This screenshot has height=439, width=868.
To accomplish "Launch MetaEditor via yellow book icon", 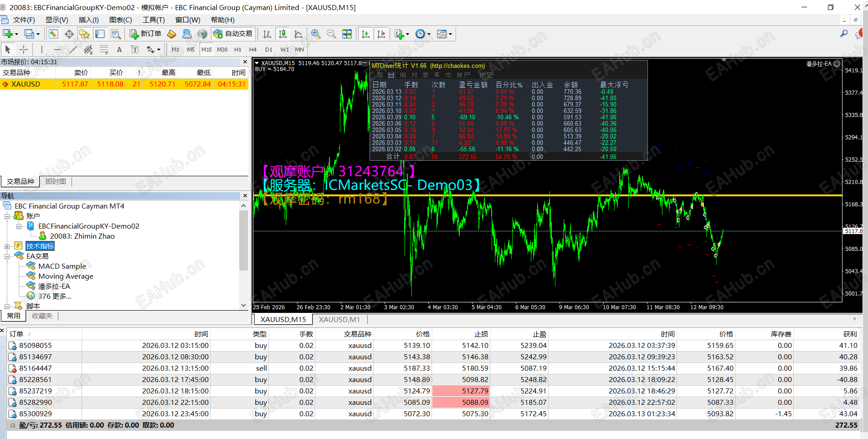I will point(172,34).
